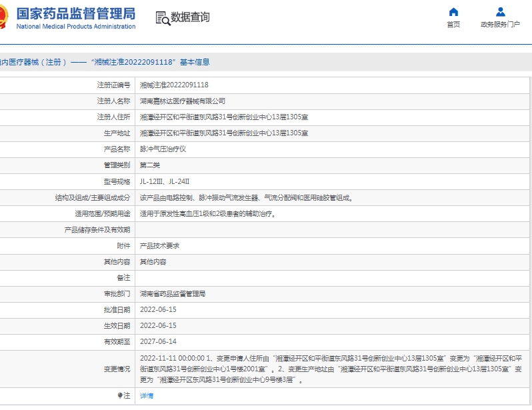
Task: Select the 生效日期 value 2022-06-15
Action: 158,325
